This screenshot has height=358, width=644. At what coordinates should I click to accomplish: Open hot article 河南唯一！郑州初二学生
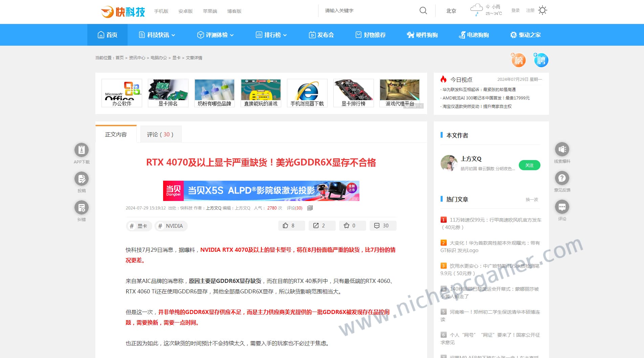coord(490,316)
